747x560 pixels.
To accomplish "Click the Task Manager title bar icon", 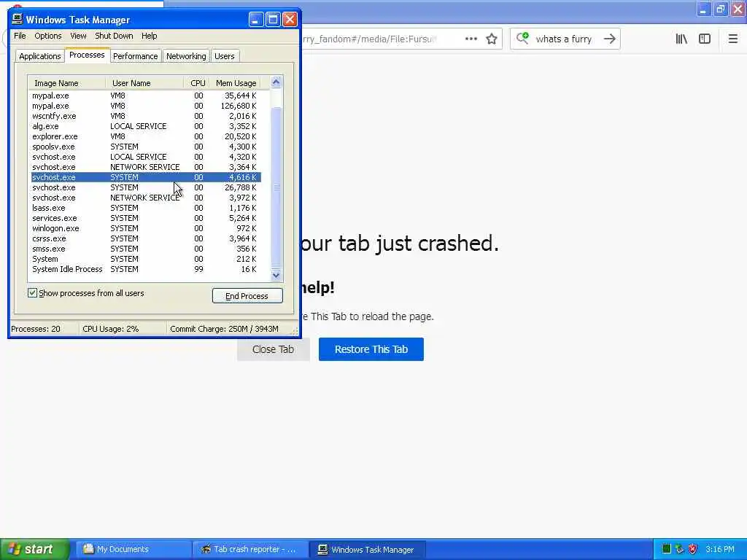I will coord(18,19).
